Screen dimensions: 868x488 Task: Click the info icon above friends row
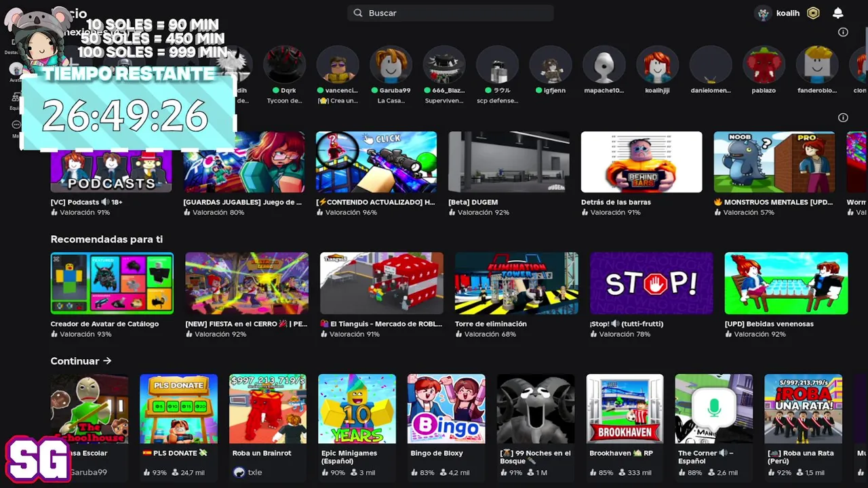843,32
